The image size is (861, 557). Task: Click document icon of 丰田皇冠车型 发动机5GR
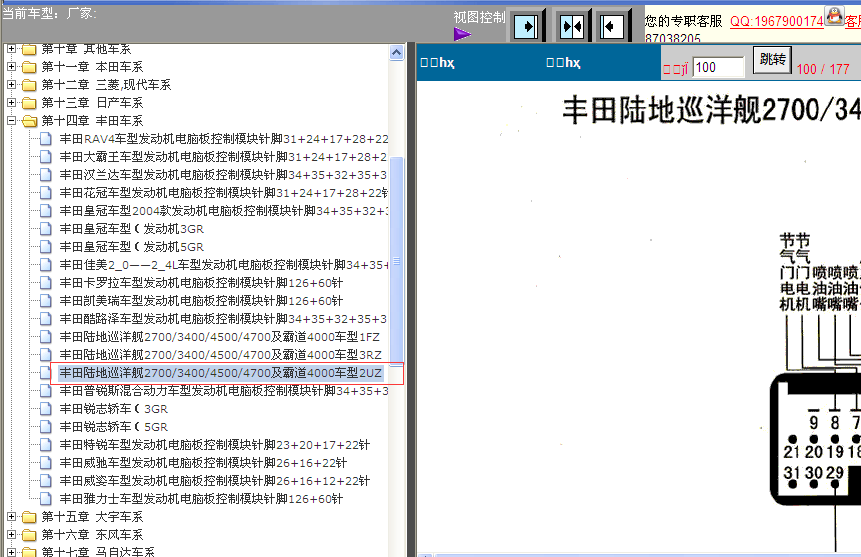[x=46, y=247]
